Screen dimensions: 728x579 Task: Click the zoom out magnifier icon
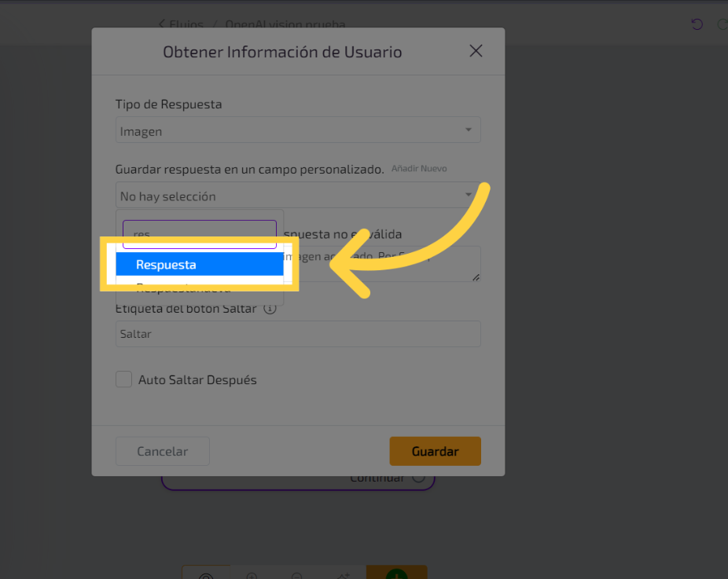tap(297, 576)
